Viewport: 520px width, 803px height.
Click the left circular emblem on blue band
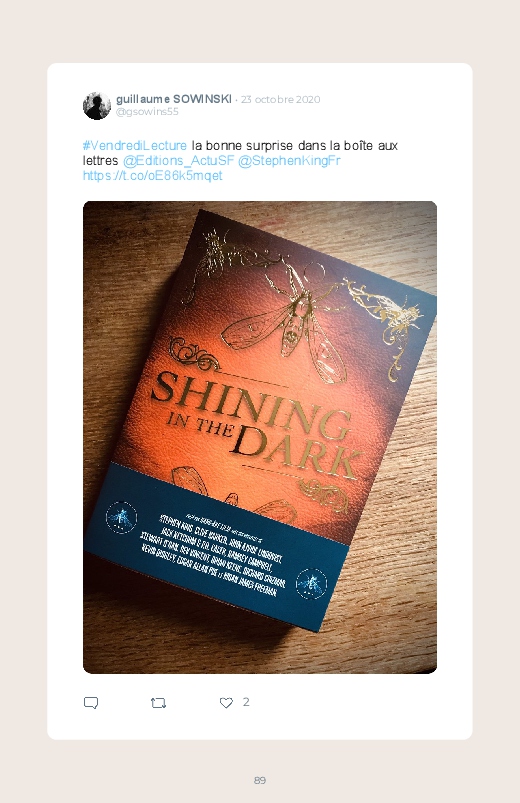click(121, 517)
